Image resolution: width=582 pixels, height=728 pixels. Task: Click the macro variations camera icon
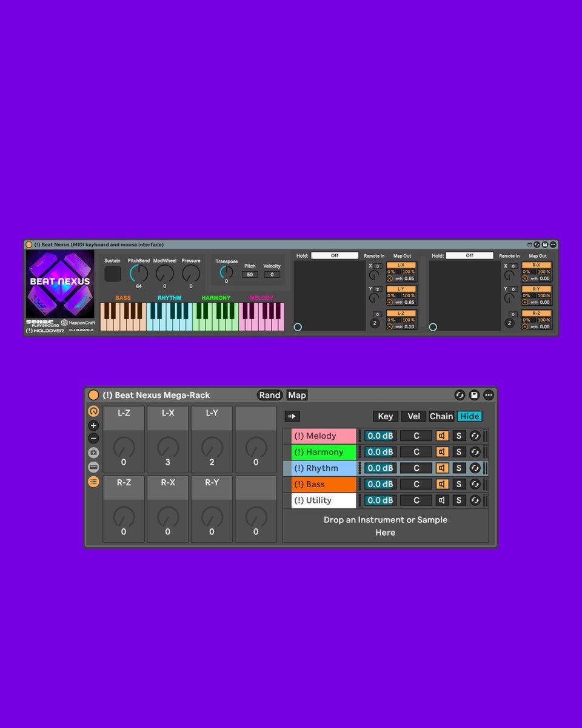tap(93, 453)
